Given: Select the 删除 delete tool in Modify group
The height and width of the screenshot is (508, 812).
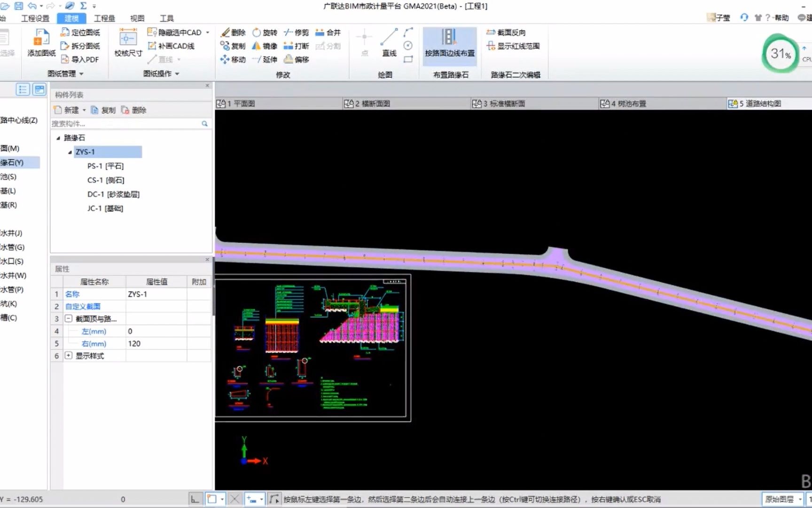Looking at the screenshot, I should (x=233, y=32).
